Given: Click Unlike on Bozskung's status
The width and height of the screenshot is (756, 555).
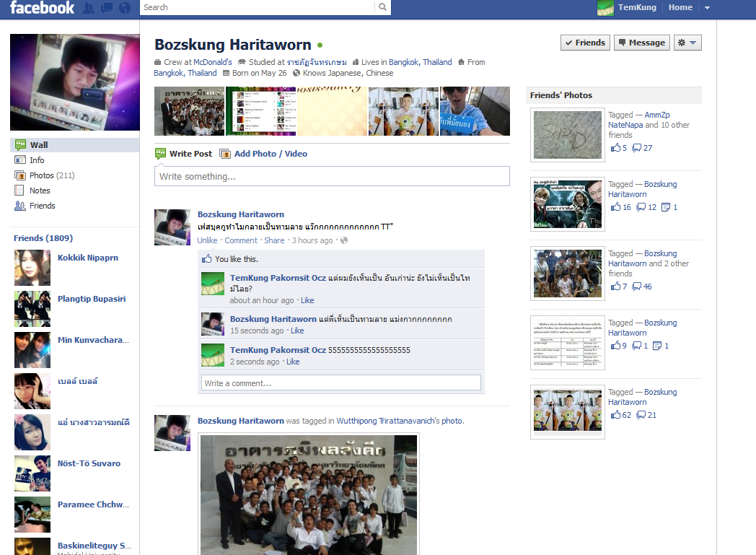Looking at the screenshot, I should (x=207, y=240).
